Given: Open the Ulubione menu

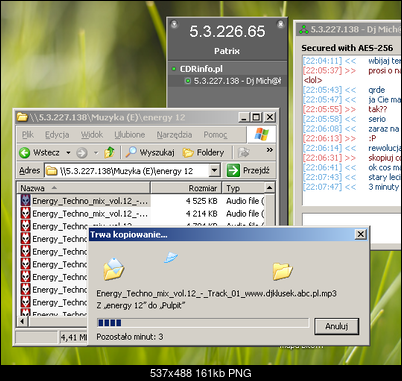Looking at the screenshot, I should click(130, 135).
